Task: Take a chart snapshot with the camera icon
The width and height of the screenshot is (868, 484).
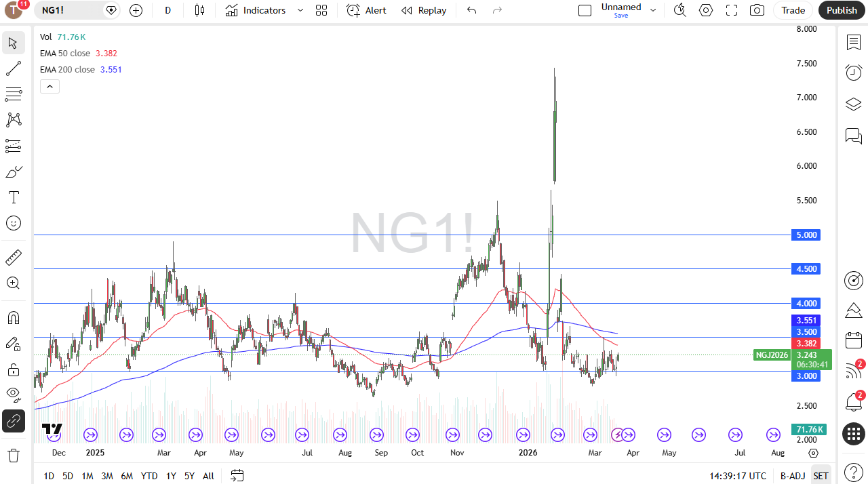Action: tap(757, 10)
